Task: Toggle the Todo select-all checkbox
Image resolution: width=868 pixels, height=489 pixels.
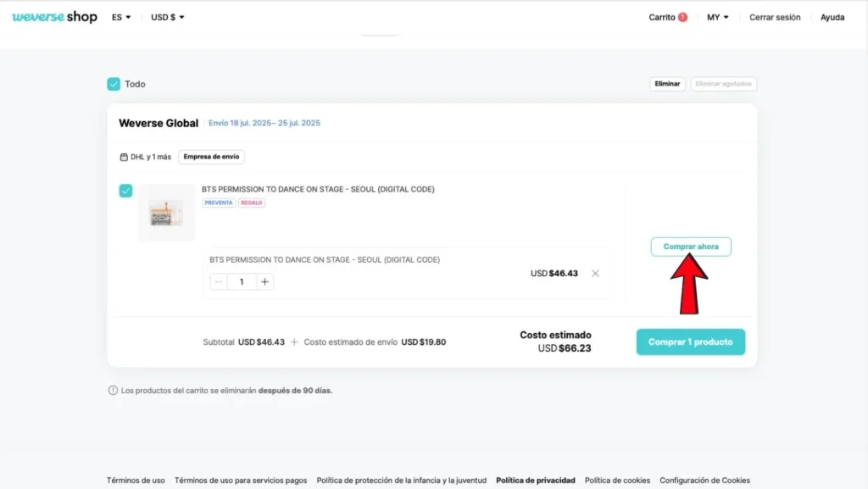Action: 114,84
